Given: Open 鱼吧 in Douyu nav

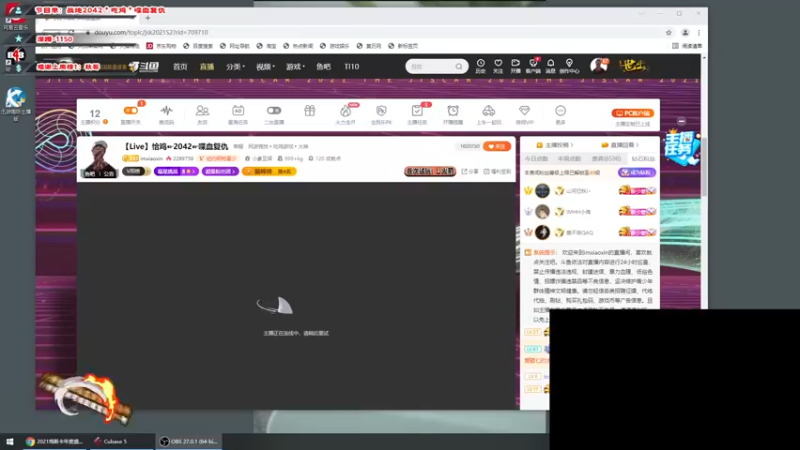Looking at the screenshot, I should pyautogui.click(x=323, y=66).
